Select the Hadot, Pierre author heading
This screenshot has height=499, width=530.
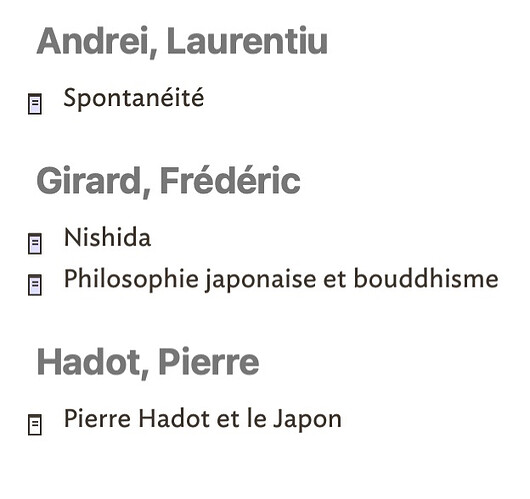point(148,362)
